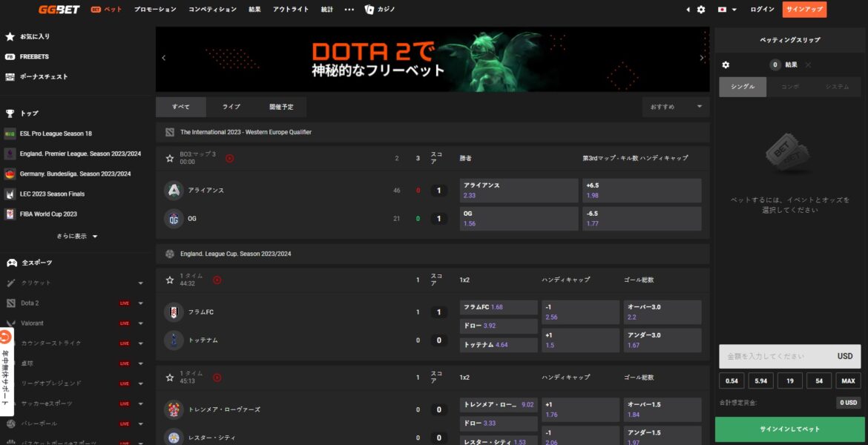
Task: Open the GGBET logo home link
Action: (x=59, y=10)
